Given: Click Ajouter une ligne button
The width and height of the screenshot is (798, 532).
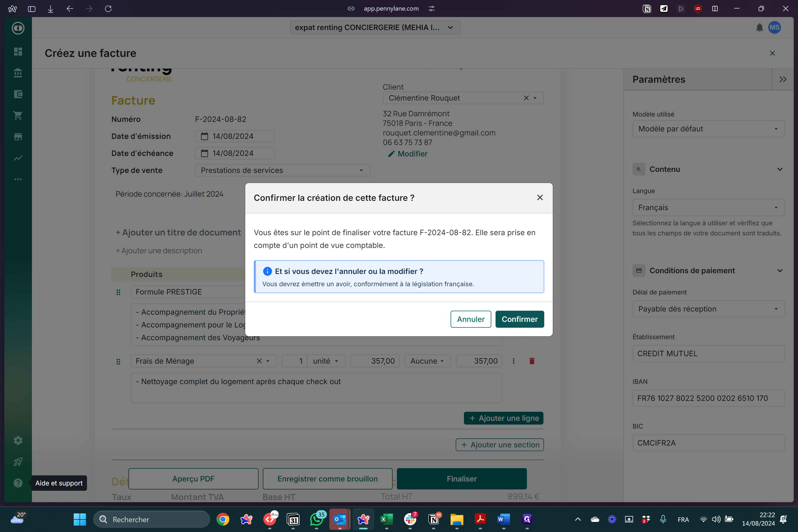Looking at the screenshot, I should point(504,418).
